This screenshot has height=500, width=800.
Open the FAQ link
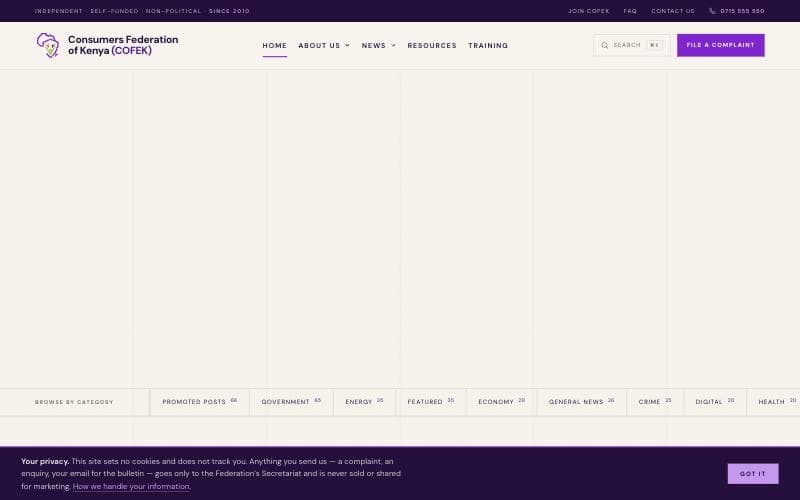click(630, 11)
